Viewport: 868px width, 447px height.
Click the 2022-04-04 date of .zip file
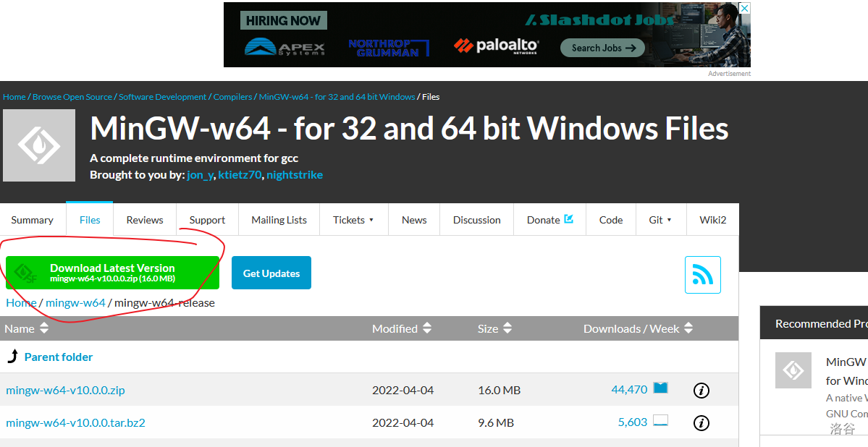pyautogui.click(x=403, y=390)
